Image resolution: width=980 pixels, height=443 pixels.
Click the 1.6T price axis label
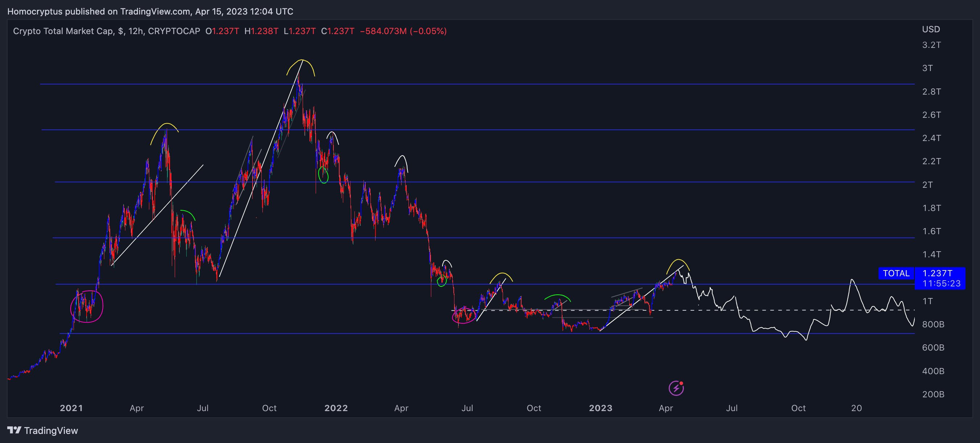pos(931,231)
